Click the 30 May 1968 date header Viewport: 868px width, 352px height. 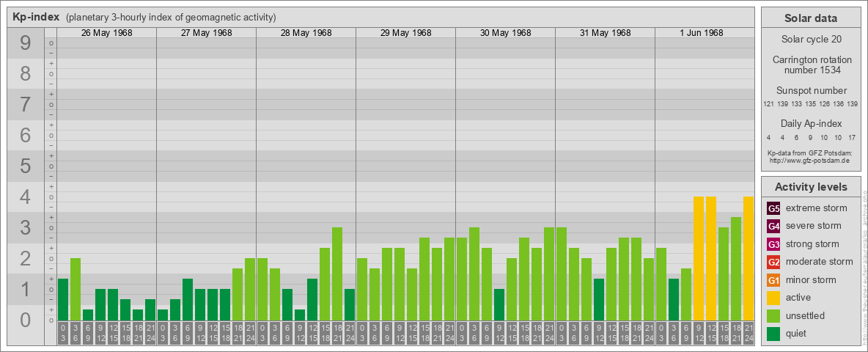[x=505, y=33]
